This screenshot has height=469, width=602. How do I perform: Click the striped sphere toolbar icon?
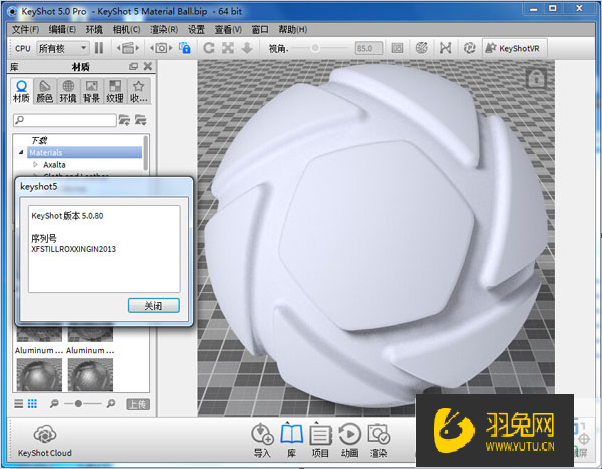click(x=422, y=48)
